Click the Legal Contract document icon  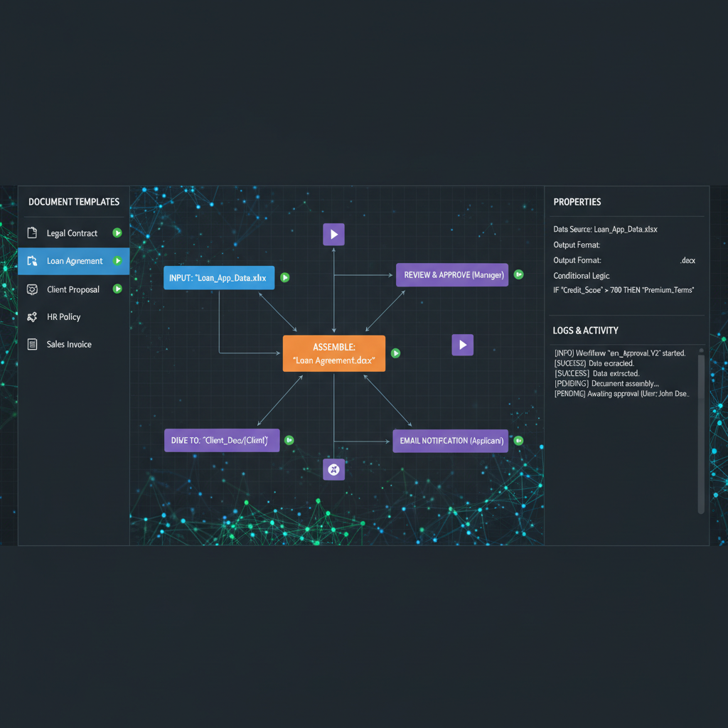pyautogui.click(x=31, y=233)
